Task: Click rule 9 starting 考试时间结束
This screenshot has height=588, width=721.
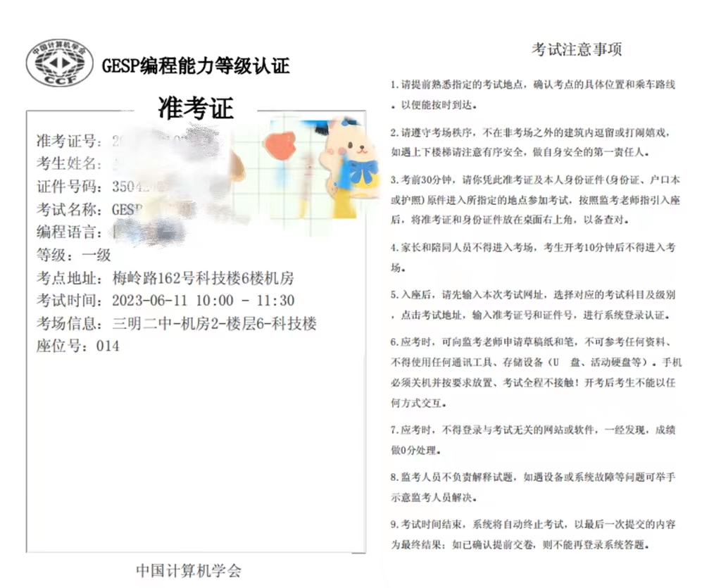Action: click(x=533, y=534)
